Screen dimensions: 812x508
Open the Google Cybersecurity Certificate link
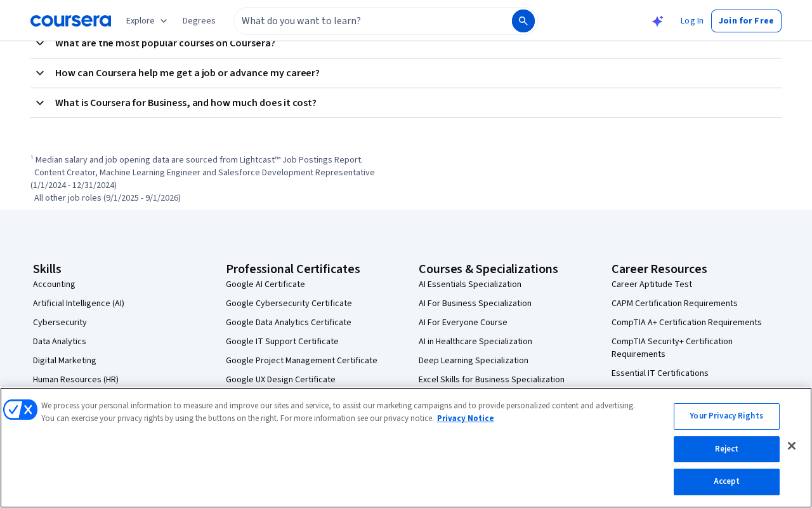coord(289,303)
